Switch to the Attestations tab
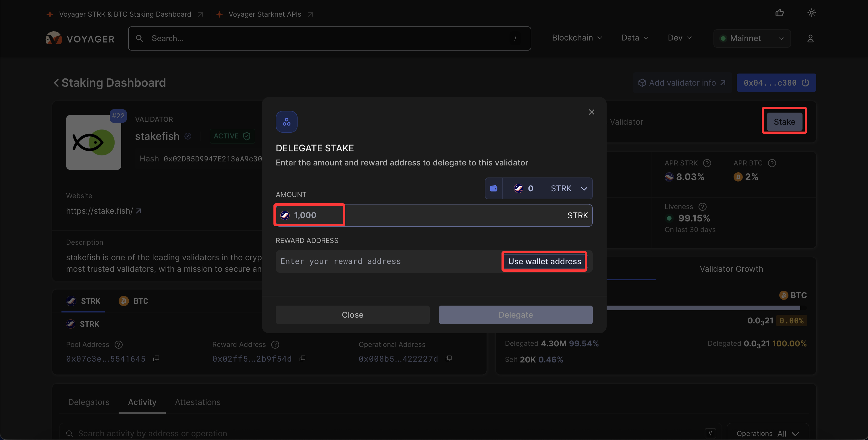This screenshot has width=868, height=440. click(197, 402)
